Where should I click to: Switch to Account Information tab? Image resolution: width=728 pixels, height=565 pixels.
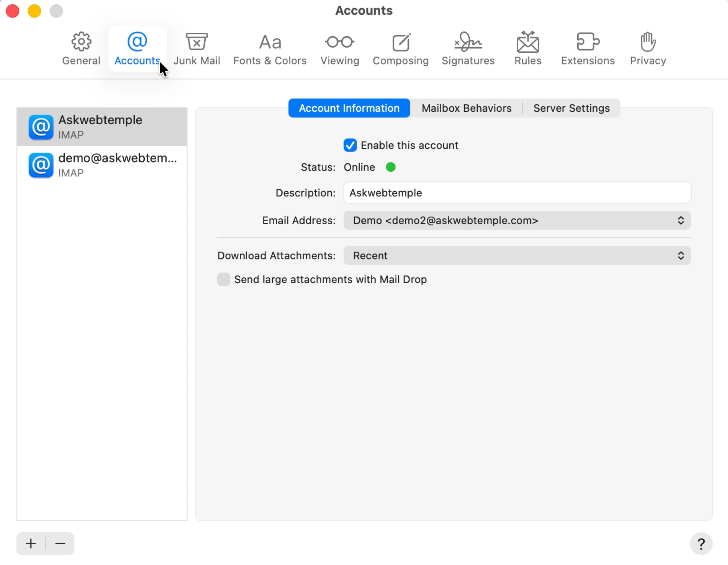(349, 108)
